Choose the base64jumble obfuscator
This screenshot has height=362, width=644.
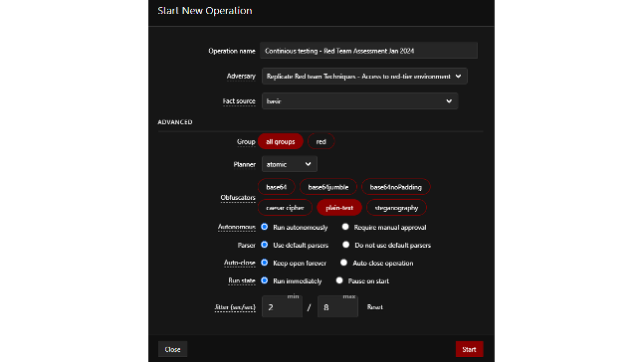coord(328,187)
